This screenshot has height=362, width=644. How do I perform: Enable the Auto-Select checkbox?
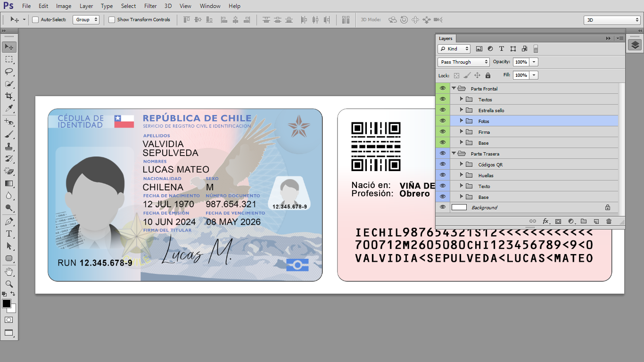[35, 20]
